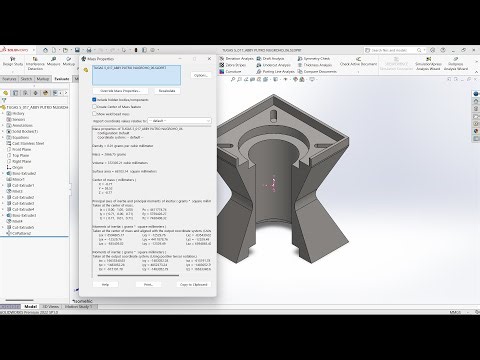
Task: Open a file from quick access toolbar
Action: (65, 50)
